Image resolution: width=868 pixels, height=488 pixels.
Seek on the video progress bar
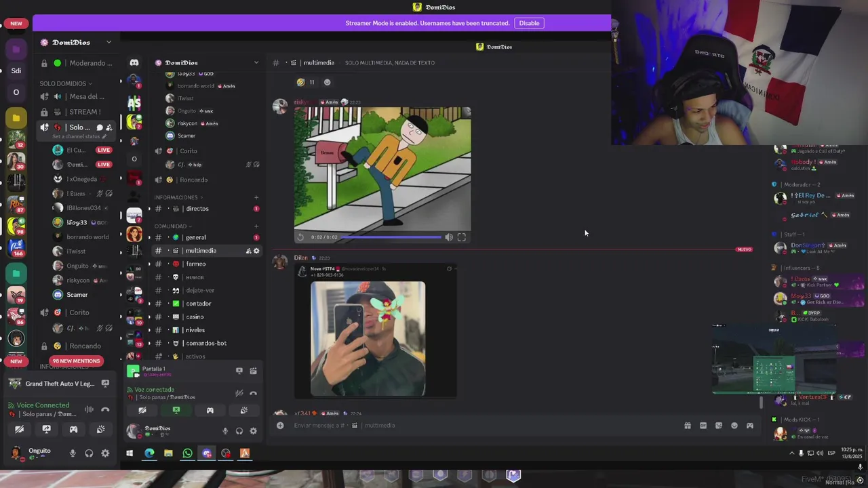[x=391, y=237]
